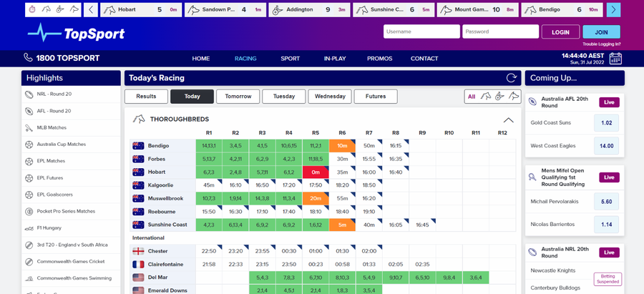644x294 pixels.
Task: Click the Live badge for Australia AFL 20th Round
Action: 609,102
